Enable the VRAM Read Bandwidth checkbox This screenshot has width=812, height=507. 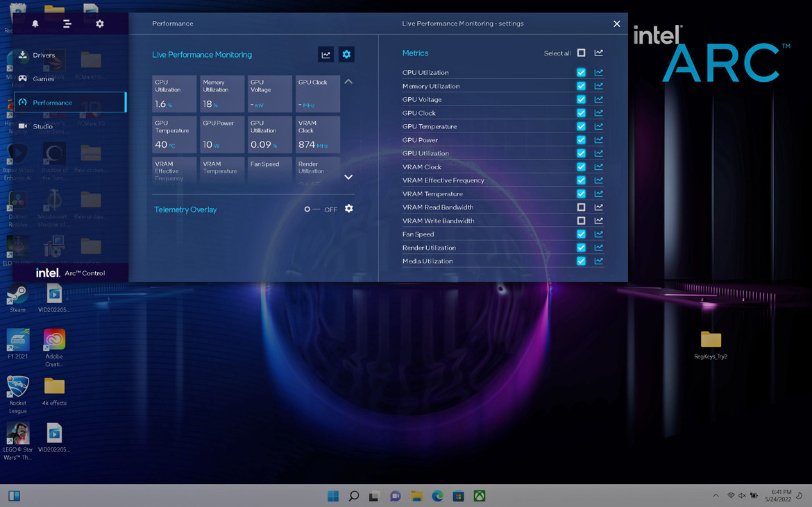(x=581, y=207)
